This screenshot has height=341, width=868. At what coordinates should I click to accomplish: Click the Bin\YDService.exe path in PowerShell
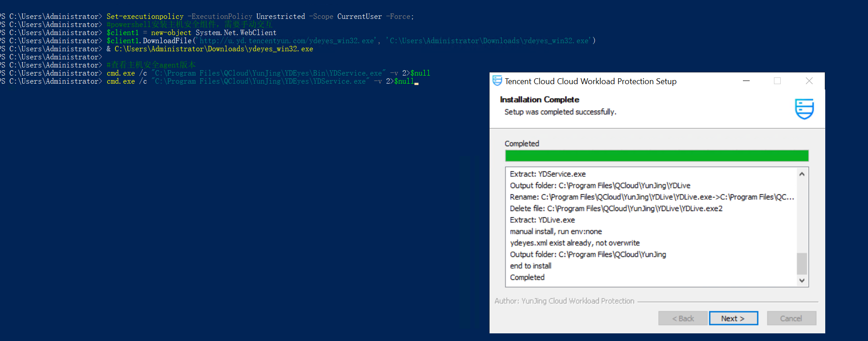pos(269,73)
